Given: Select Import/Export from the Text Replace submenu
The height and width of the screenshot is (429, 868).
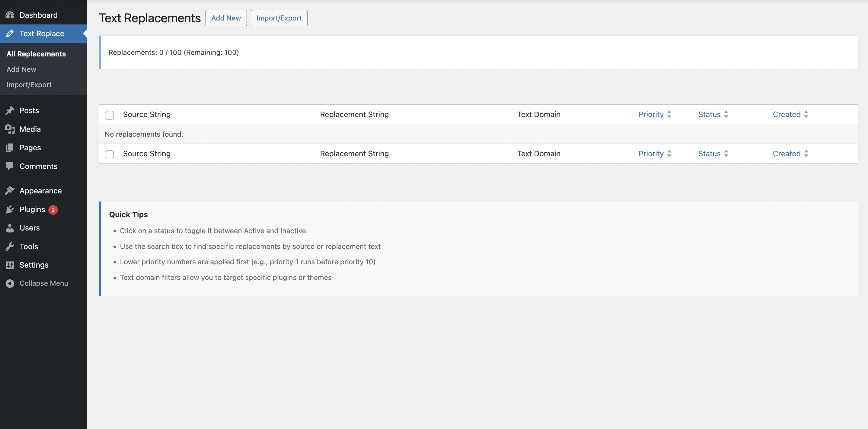Looking at the screenshot, I should 29,84.
